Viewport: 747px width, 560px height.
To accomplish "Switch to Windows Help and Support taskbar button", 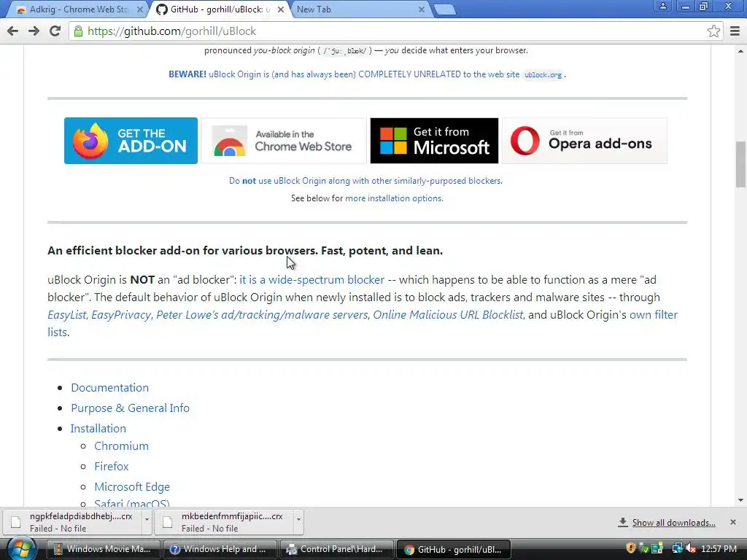I will click(x=220, y=549).
